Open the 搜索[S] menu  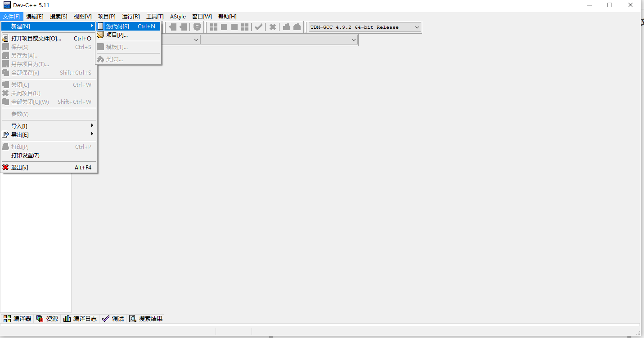pyautogui.click(x=59, y=17)
